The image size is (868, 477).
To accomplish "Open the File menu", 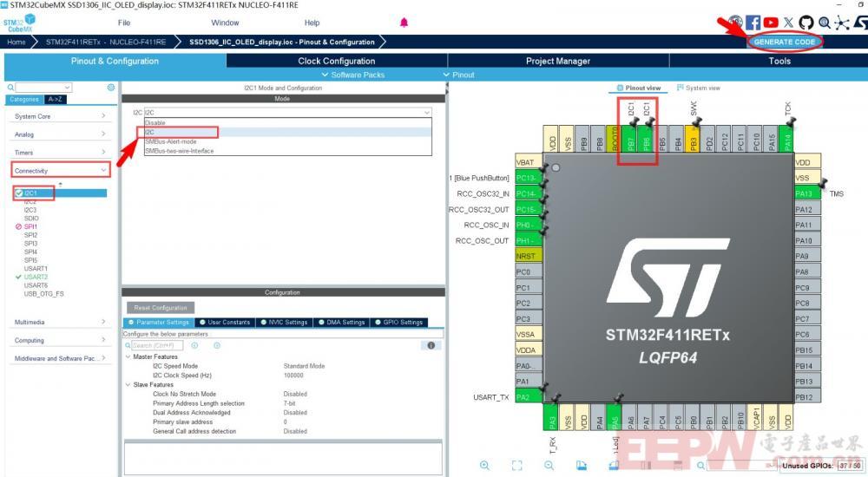I will [x=124, y=23].
